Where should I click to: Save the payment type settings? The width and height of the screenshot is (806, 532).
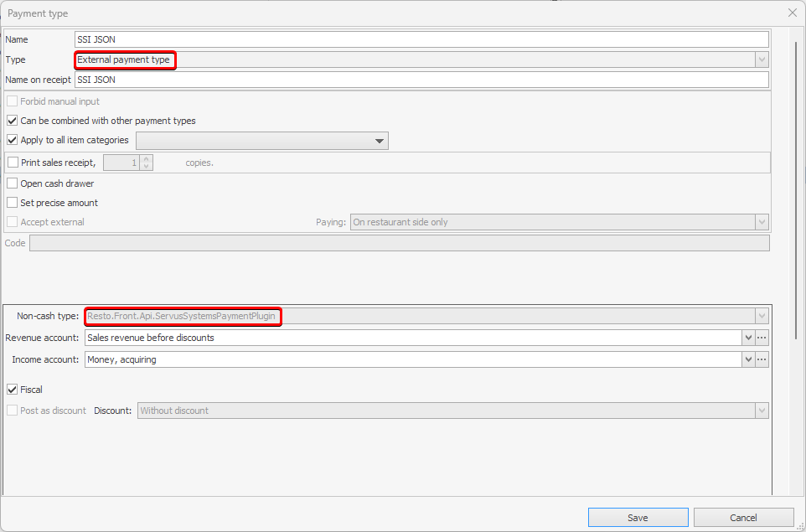pyautogui.click(x=638, y=518)
